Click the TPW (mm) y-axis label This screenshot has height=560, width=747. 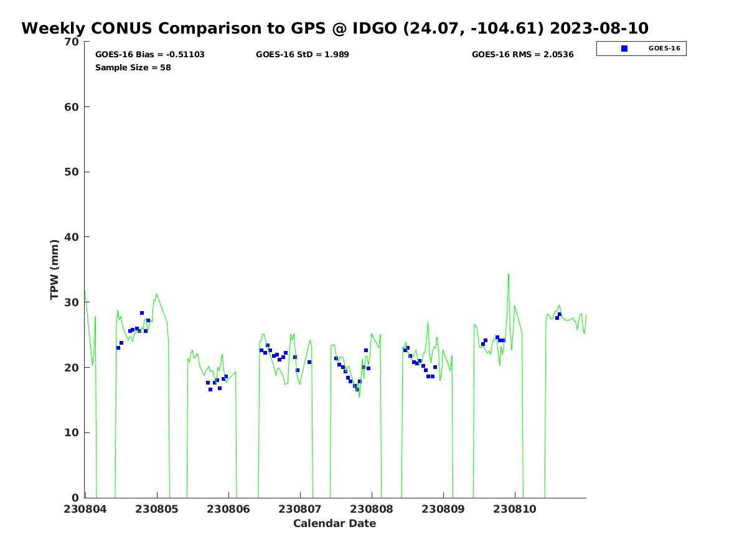point(55,269)
